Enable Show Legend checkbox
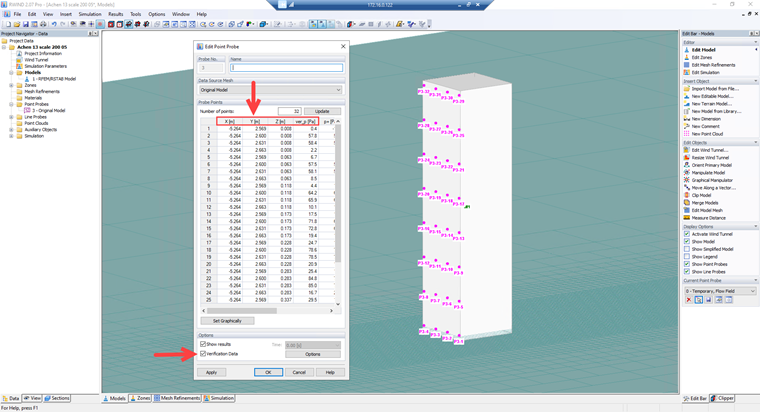The image size is (760, 412). coord(687,256)
